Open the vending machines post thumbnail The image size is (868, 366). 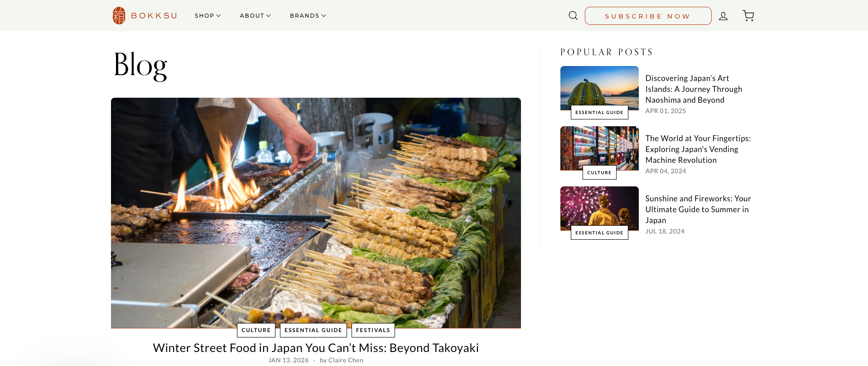point(599,148)
